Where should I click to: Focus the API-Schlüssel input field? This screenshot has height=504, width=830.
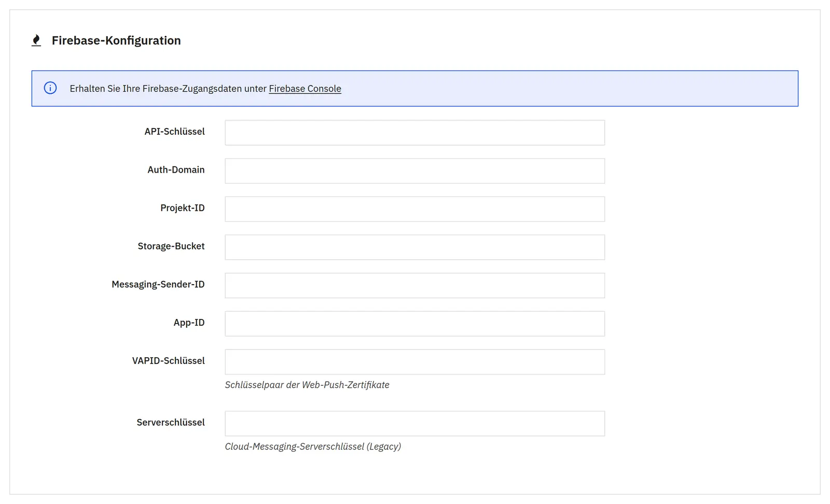point(415,133)
